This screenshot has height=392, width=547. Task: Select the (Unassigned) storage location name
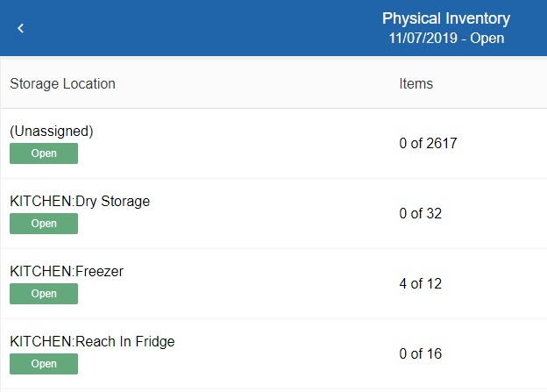[51, 131]
